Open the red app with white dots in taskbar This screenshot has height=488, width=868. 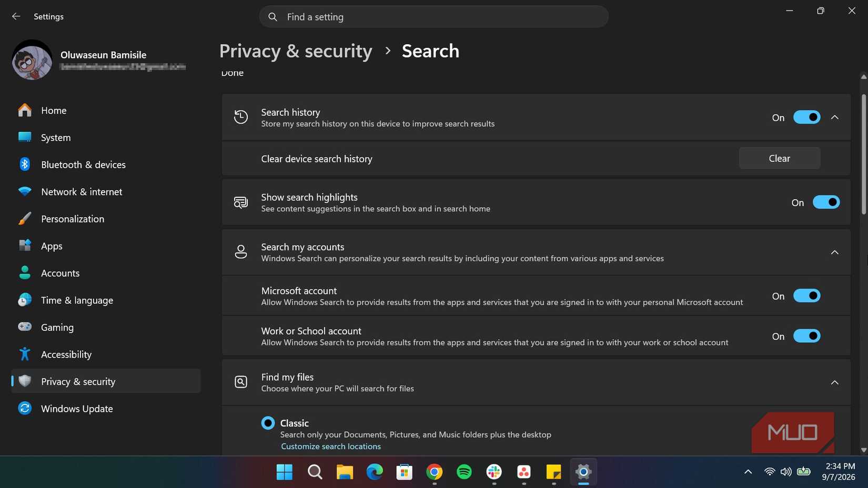pos(523,472)
